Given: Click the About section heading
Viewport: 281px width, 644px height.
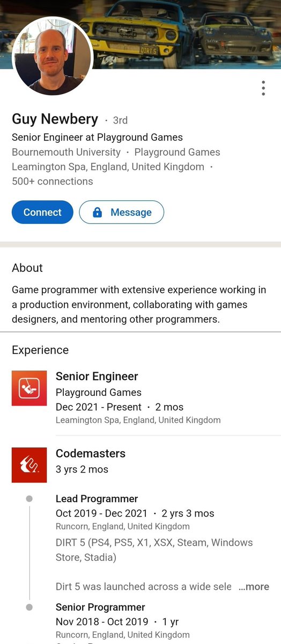Looking at the screenshot, I should pos(27,268).
